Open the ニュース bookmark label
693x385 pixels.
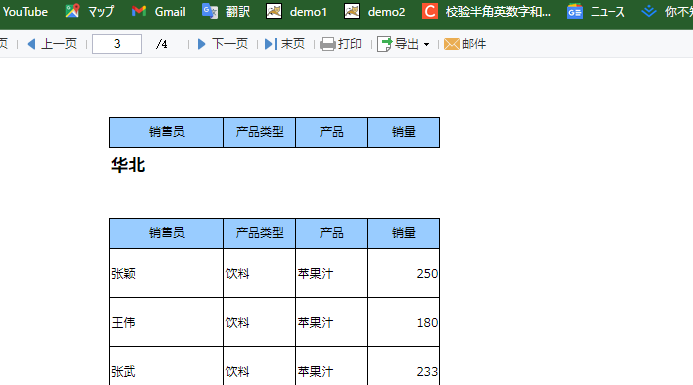608,11
